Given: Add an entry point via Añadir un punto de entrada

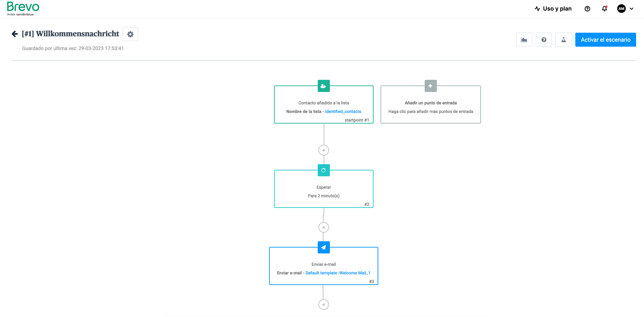Looking at the screenshot, I should click(431, 104).
